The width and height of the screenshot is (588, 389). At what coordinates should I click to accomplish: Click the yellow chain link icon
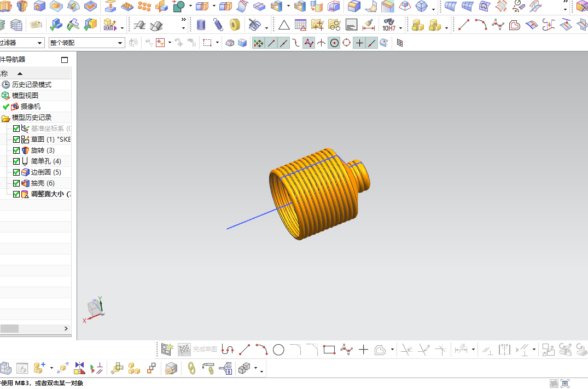tap(191, 368)
